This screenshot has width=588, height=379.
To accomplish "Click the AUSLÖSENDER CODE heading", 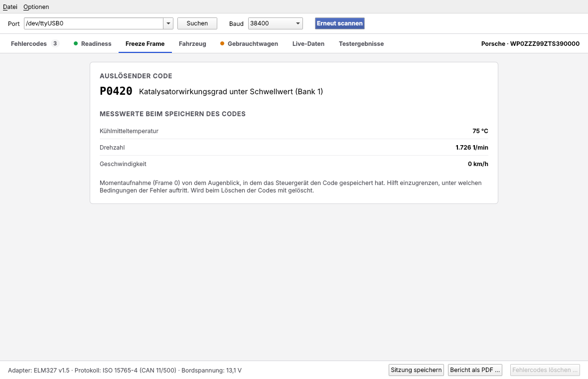I will 136,76.
